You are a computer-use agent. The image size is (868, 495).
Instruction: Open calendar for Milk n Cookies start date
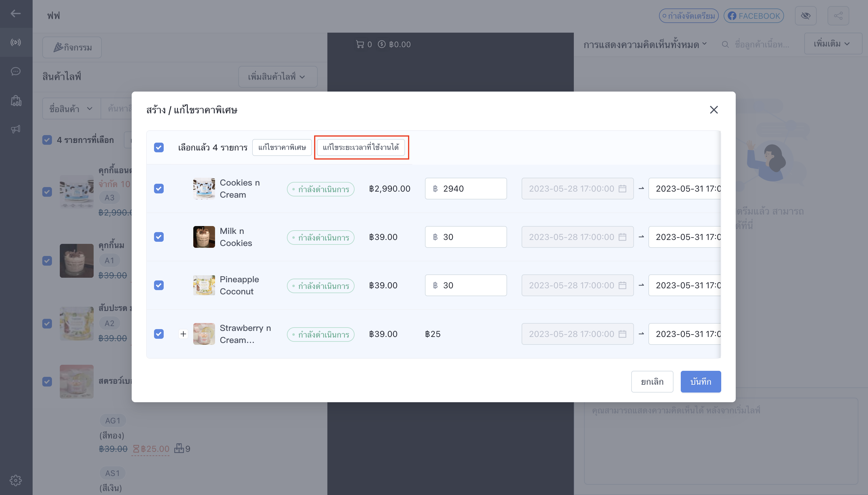point(622,237)
